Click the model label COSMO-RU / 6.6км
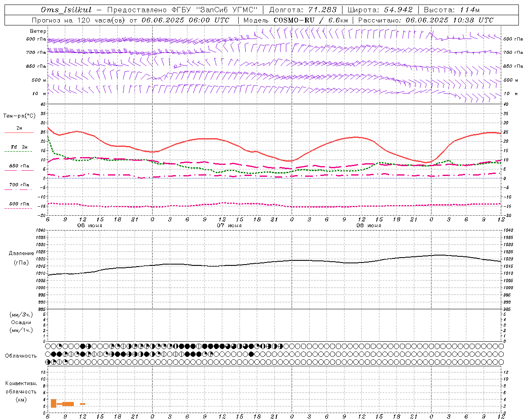Viewport: 525px width, 420px height. (310, 20)
